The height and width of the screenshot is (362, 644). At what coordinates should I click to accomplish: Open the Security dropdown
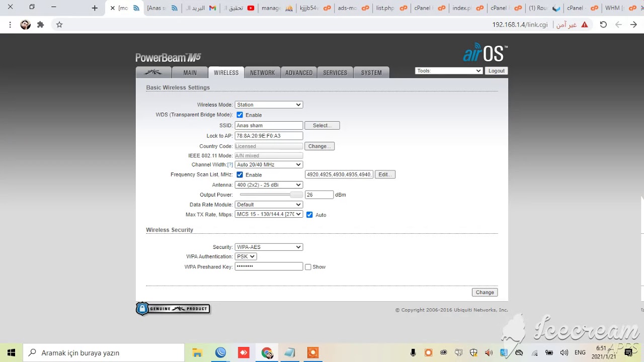269,247
